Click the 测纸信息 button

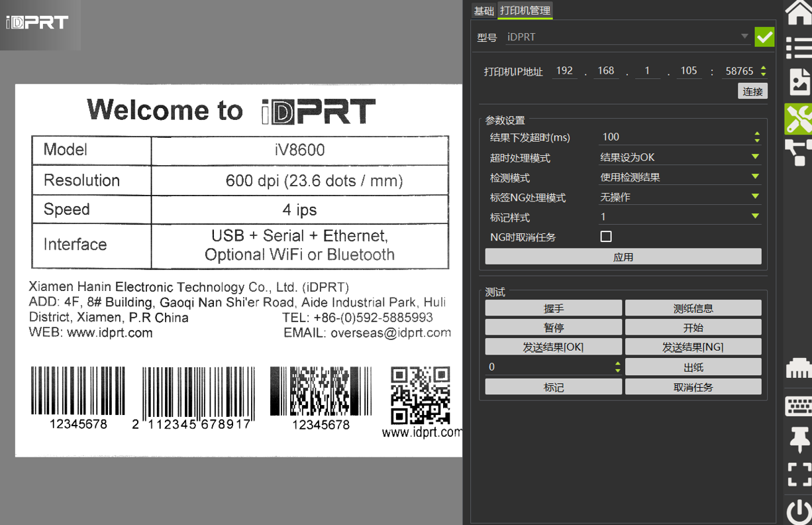pyautogui.click(x=693, y=308)
